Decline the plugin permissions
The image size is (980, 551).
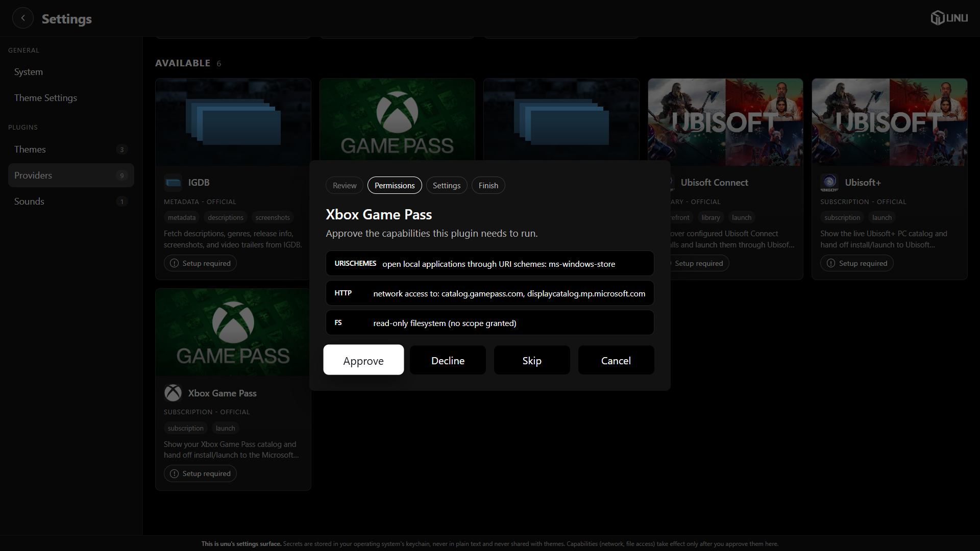pos(448,360)
